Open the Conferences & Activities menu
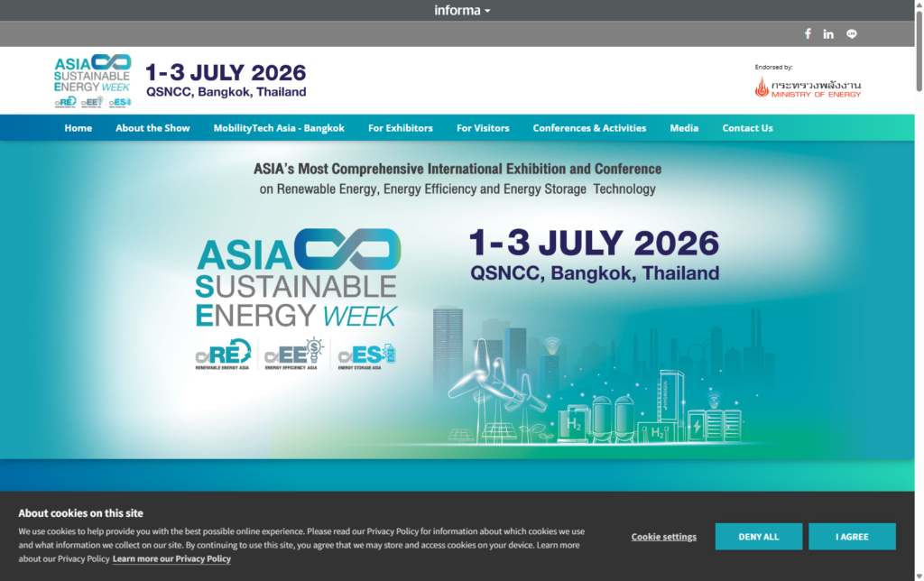Viewport: 924px width, 581px height. pyautogui.click(x=588, y=127)
